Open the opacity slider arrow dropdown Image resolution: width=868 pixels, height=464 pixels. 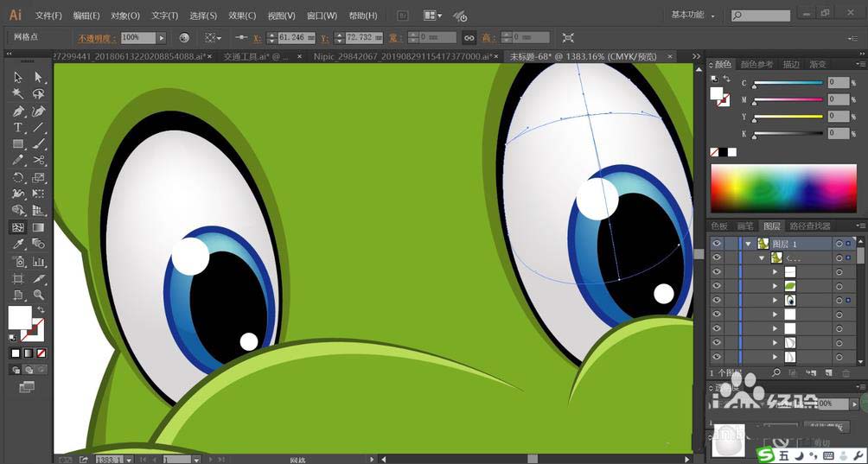(x=161, y=38)
